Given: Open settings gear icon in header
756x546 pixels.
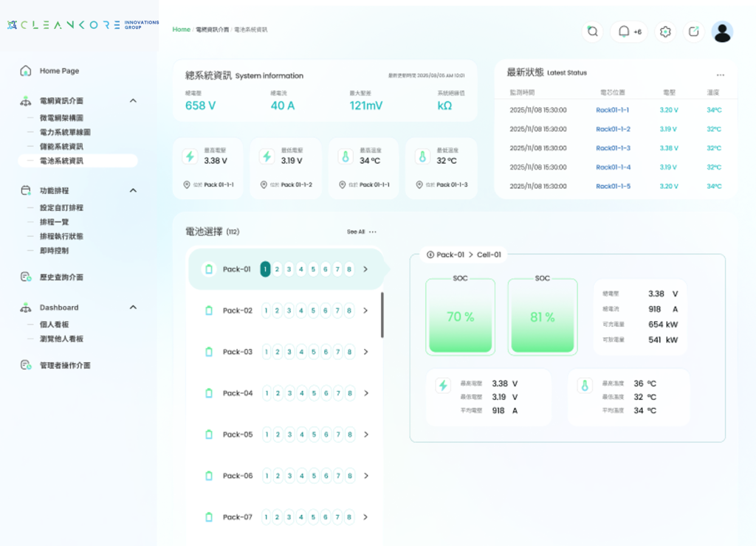Looking at the screenshot, I should [x=665, y=32].
